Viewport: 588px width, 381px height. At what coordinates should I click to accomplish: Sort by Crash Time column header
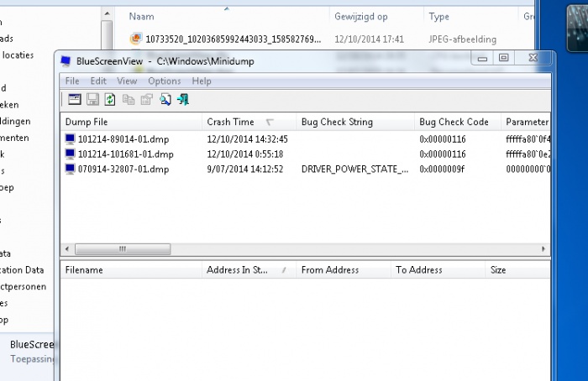coord(249,122)
